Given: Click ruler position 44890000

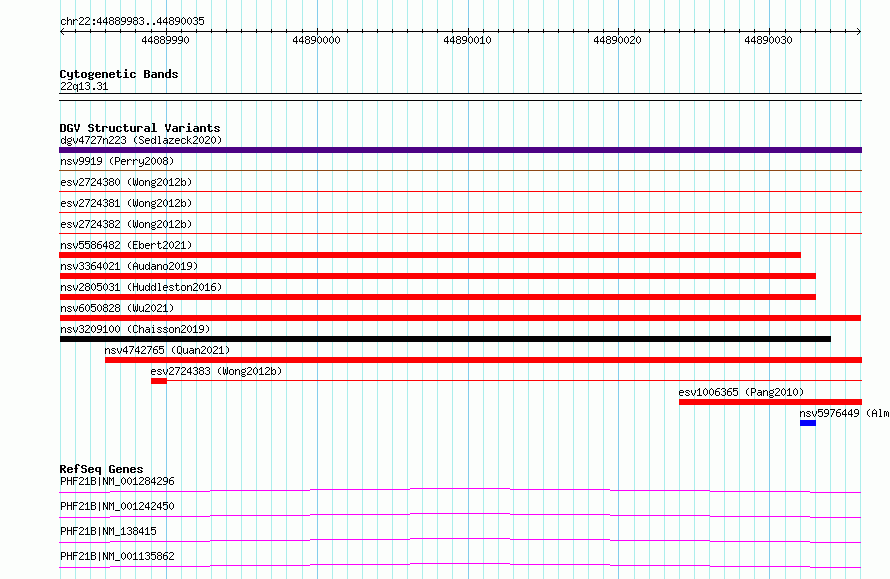Looking at the screenshot, I should tap(316, 40).
